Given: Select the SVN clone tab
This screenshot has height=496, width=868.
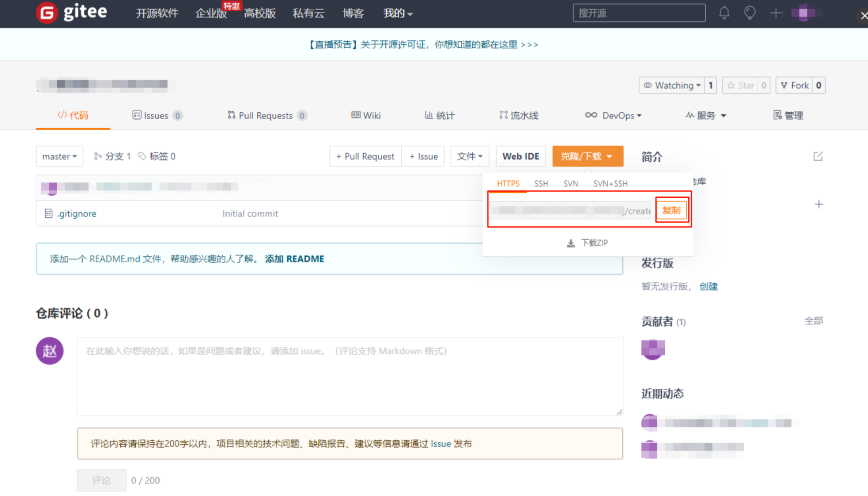Looking at the screenshot, I should pyautogui.click(x=571, y=184).
